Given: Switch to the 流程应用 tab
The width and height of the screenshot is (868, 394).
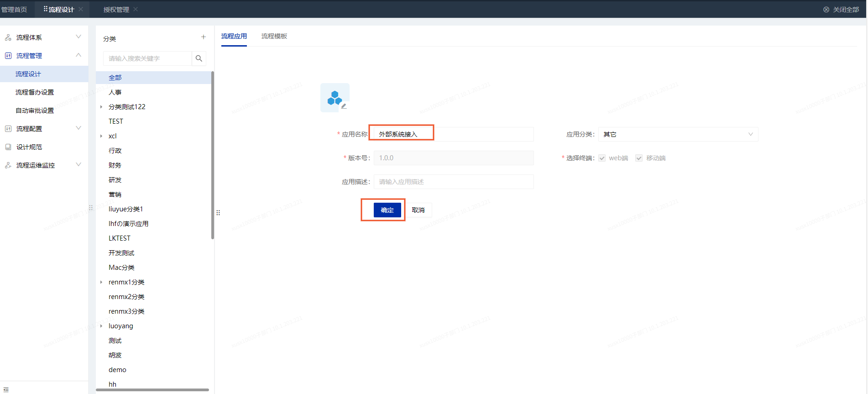Looking at the screenshot, I should pyautogui.click(x=234, y=36).
